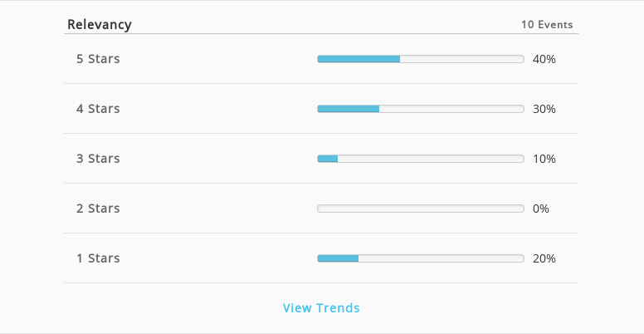Select the 5 Stars row label

click(98, 59)
